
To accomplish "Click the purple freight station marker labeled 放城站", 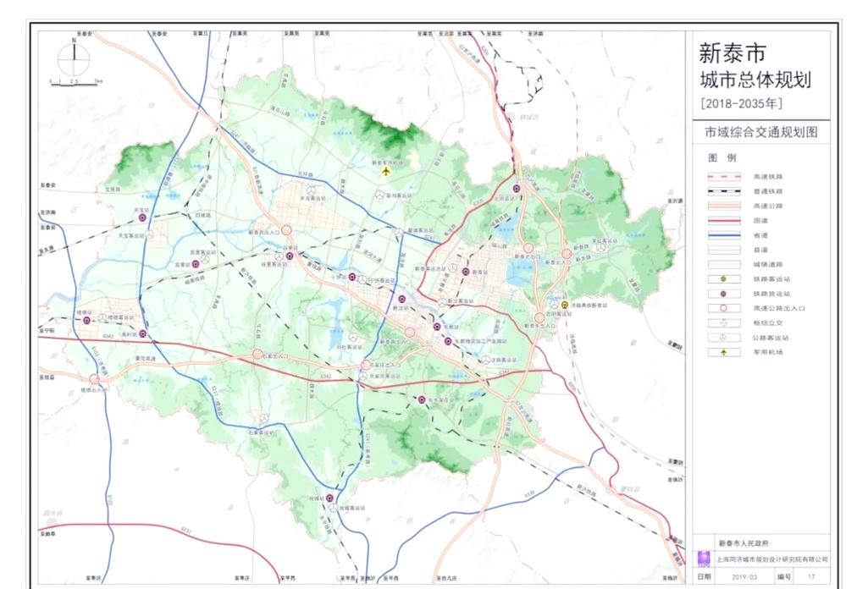I will 329,498.
